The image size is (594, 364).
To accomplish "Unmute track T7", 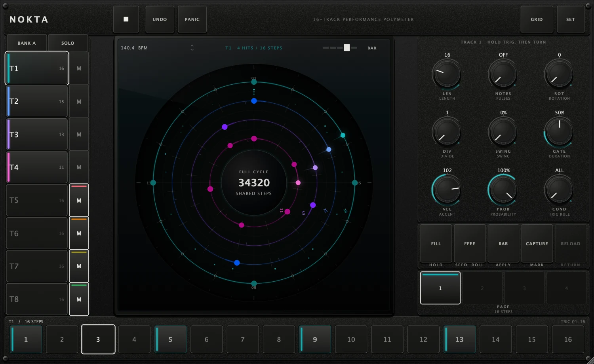I will [79, 266].
